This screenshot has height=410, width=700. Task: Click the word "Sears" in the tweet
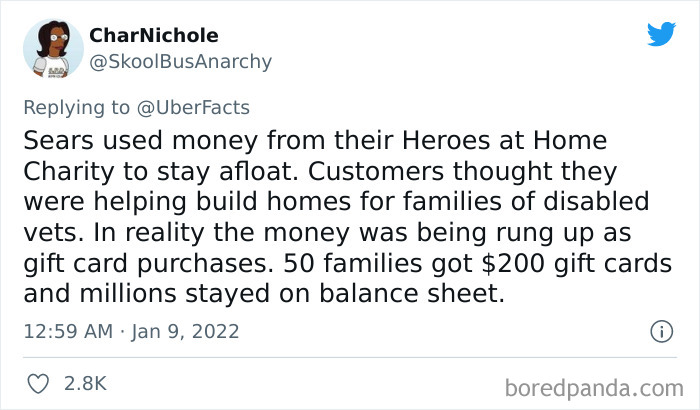(58, 140)
